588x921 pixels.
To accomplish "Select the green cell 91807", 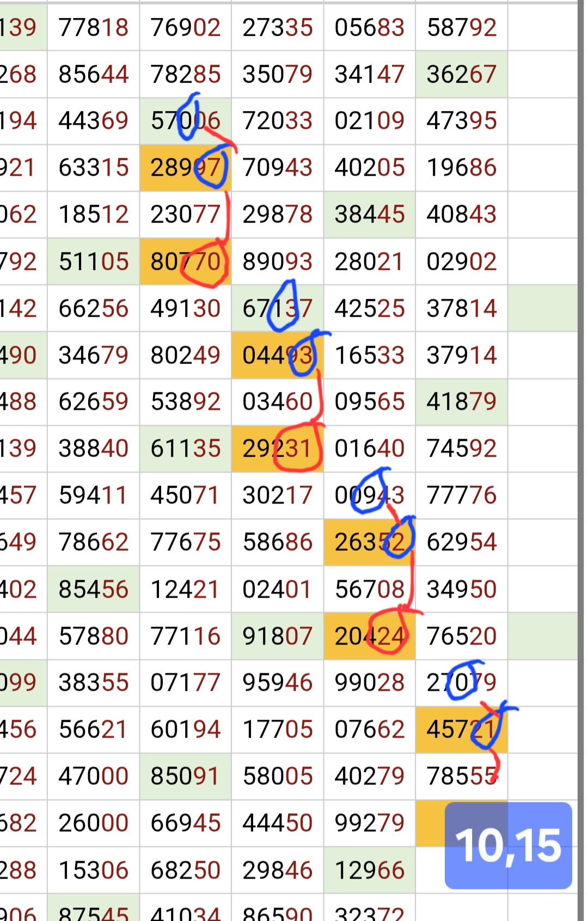I will [x=277, y=636].
